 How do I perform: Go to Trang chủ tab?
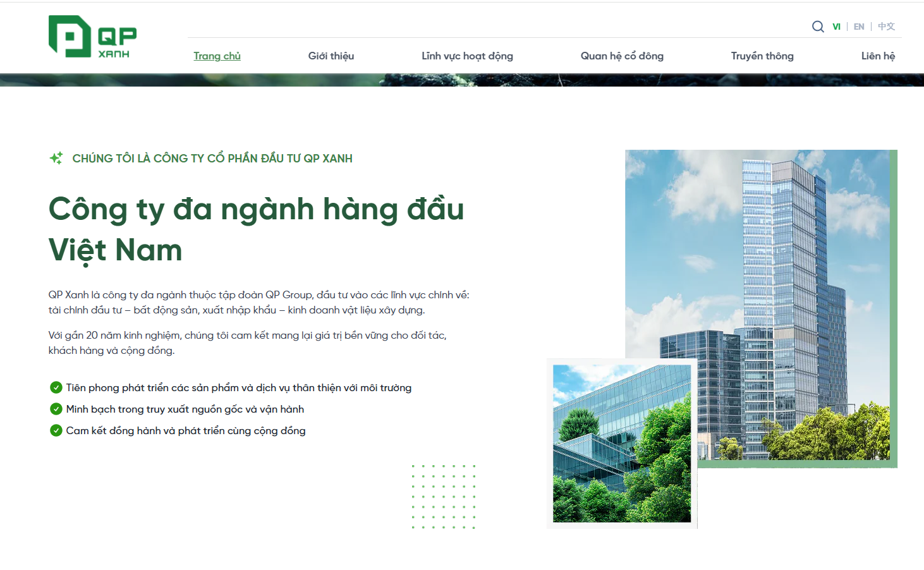tap(217, 56)
